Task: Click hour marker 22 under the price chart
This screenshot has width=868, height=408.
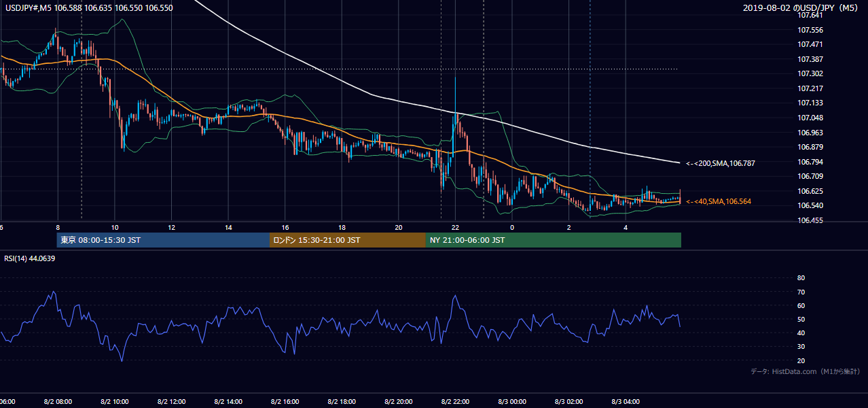Action: [x=456, y=227]
